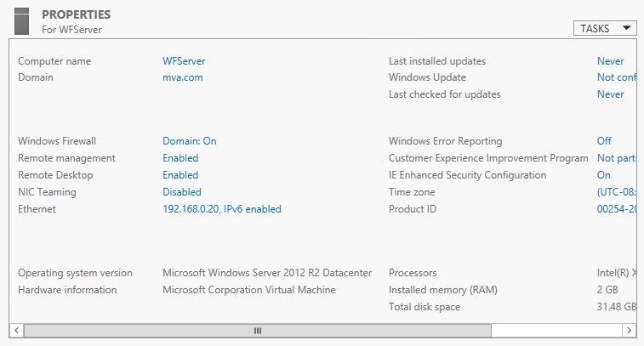Click the Product ID value link

tap(617, 209)
